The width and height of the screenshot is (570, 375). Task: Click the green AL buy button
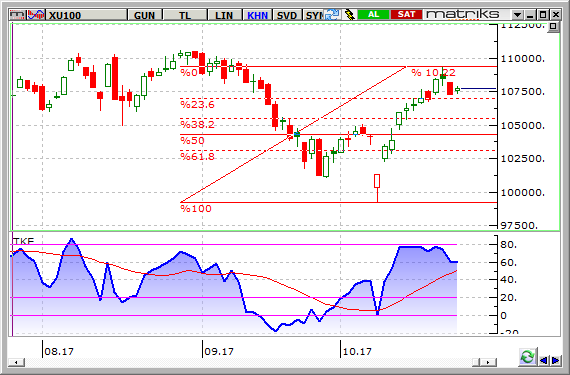point(373,15)
